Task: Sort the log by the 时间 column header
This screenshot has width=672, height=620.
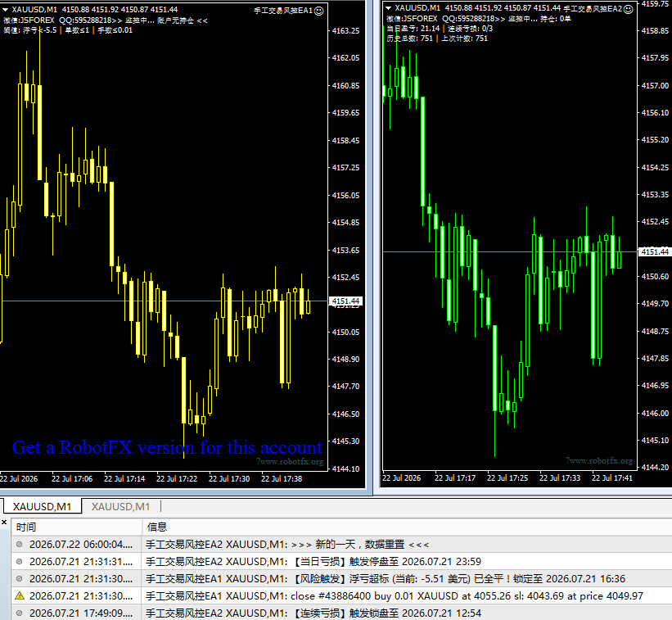Action: point(77,527)
